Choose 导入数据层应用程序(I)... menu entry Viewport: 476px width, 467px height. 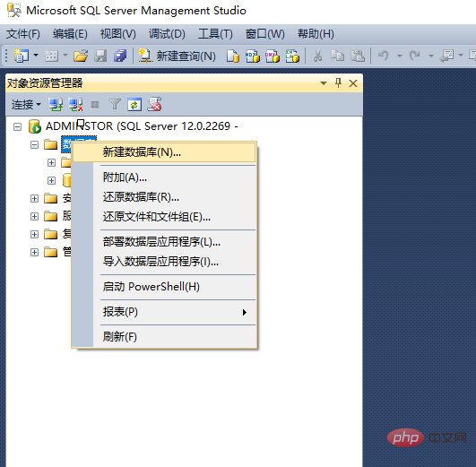pyautogui.click(x=164, y=262)
